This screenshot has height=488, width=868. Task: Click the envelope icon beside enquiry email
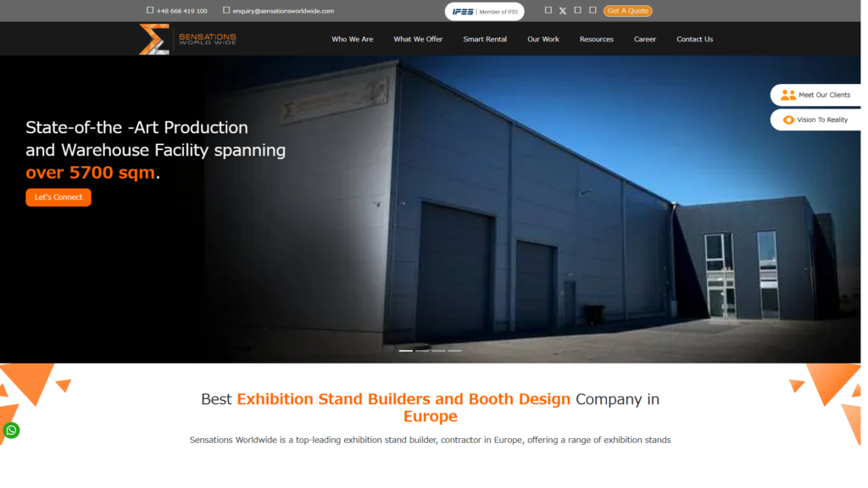(227, 10)
